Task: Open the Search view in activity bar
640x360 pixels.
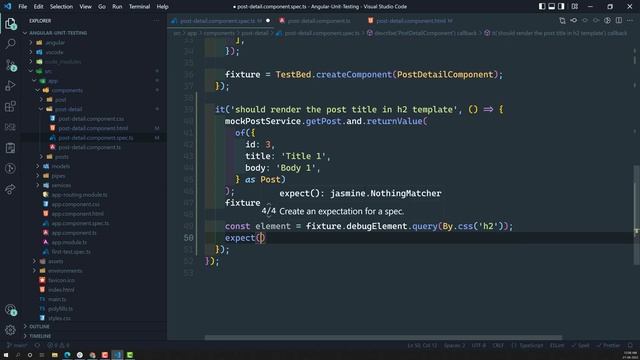Action: (x=11, y=43)
